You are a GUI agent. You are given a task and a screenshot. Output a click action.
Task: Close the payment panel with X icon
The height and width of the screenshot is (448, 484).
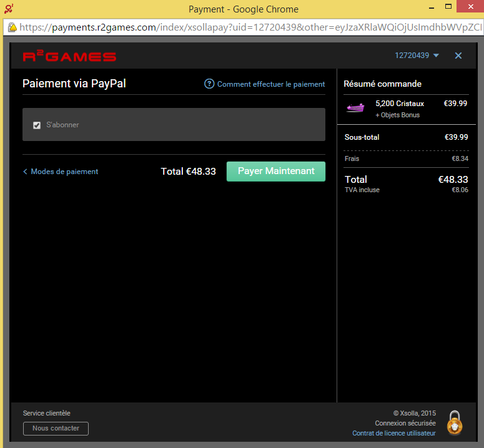tap(458, 56)
